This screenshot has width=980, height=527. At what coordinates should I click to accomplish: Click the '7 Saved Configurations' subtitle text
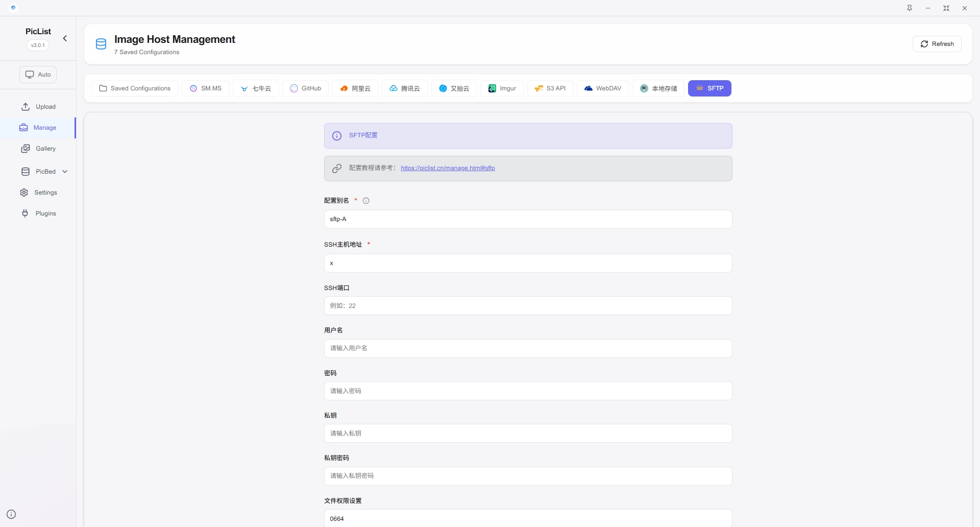pyautogui.click(x=146, y=52)
